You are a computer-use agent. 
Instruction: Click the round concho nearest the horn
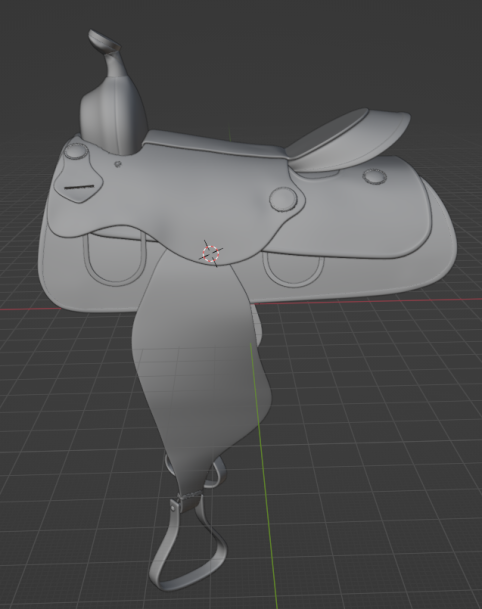[76, 150]
